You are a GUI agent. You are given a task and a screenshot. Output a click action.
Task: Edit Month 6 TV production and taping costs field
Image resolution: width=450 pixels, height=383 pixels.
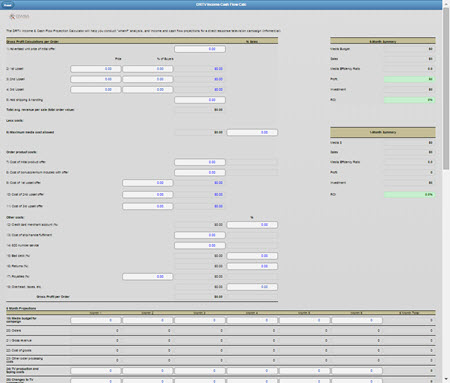tap(357, 371)
